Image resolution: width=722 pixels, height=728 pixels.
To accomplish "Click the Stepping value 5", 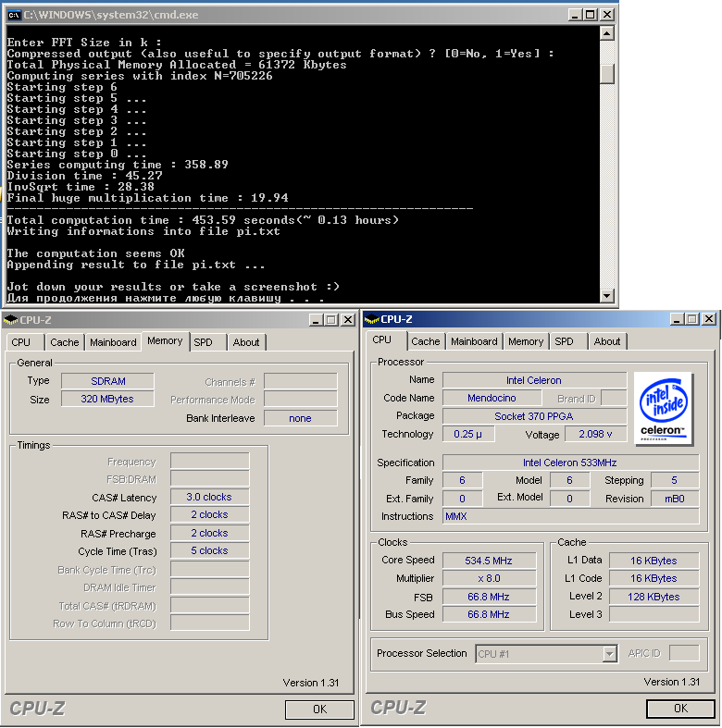I will (x=675, y=480).
